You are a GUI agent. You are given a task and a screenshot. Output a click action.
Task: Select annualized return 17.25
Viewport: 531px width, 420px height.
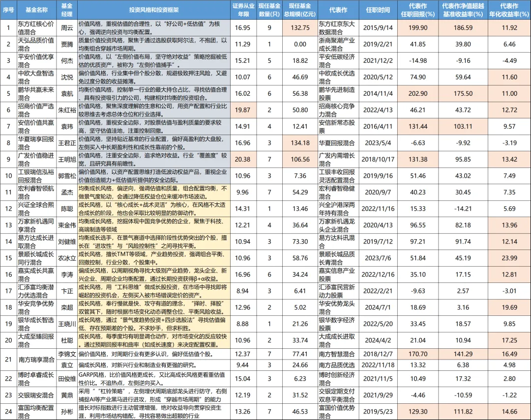[x=509, y=340]
